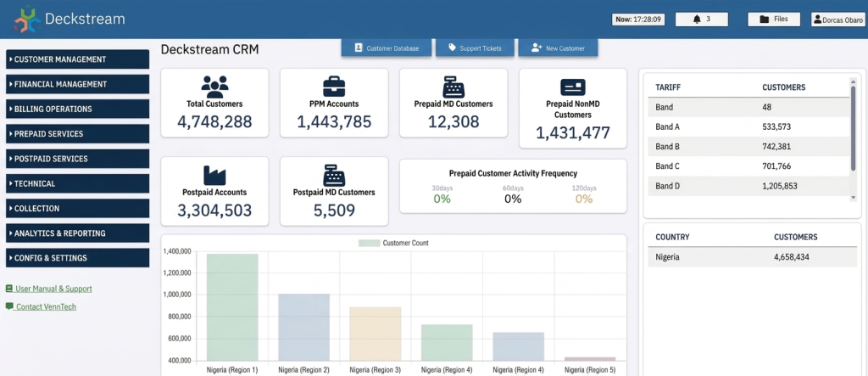Click the tariff table scroll down arrow

[x=853, y=198]
